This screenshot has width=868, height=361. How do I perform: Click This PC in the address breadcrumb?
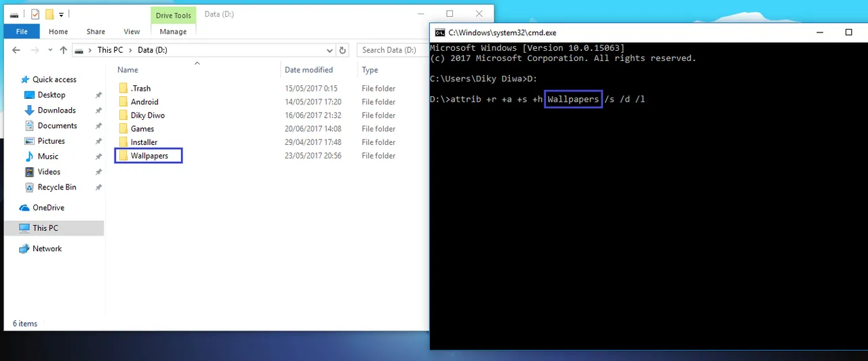[110, 50]
